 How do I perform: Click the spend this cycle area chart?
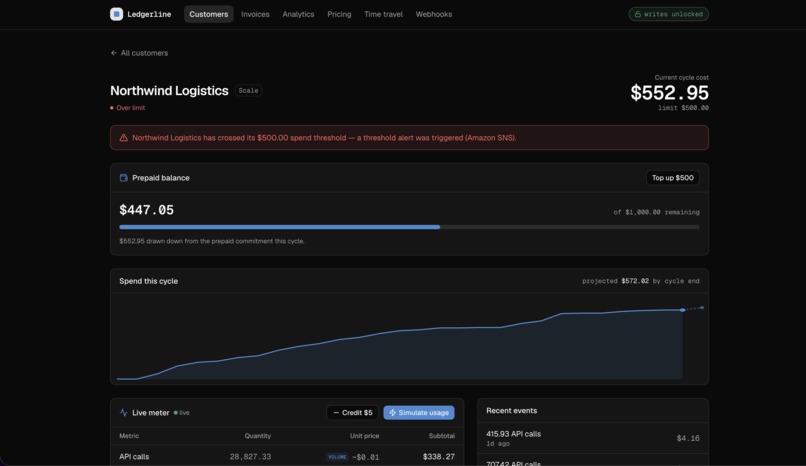pos(409,339)
